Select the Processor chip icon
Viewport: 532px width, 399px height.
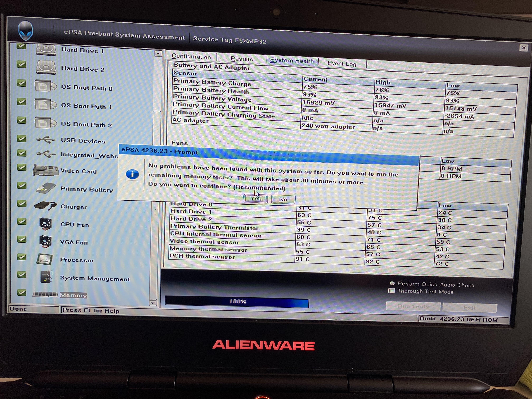[x=45, y=259]
